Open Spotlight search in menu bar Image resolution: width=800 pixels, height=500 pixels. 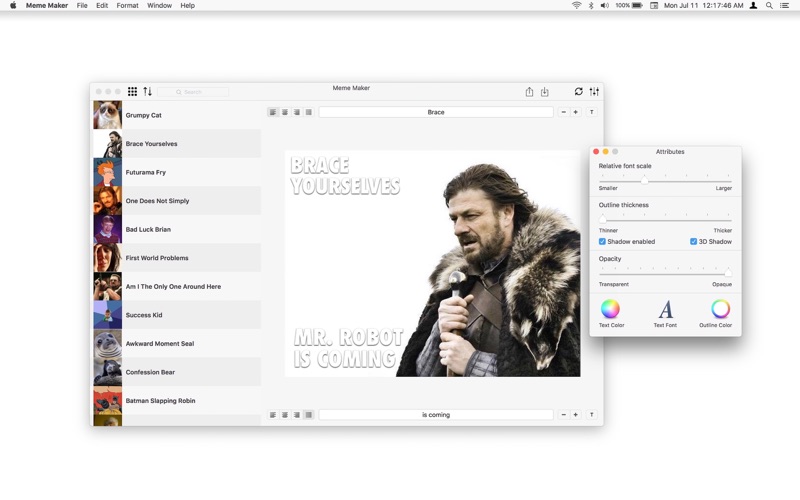pos(769,6)
